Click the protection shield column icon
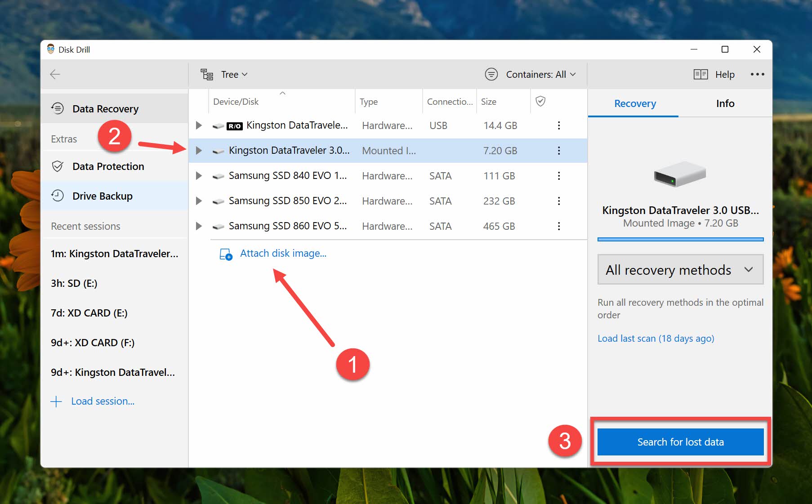This screenshot has height=504, width=812. click(x=540, y=101)
